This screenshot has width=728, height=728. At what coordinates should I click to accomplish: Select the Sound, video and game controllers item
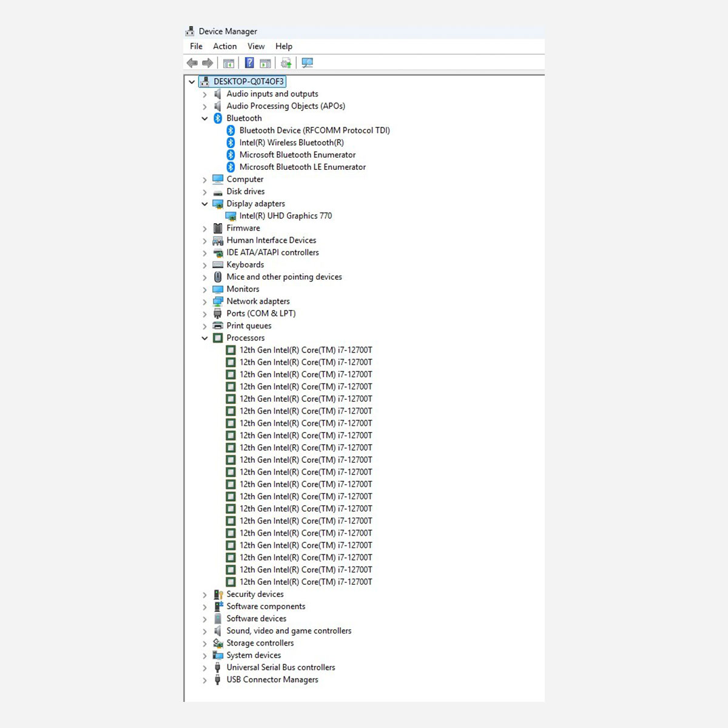pos(289,631)
